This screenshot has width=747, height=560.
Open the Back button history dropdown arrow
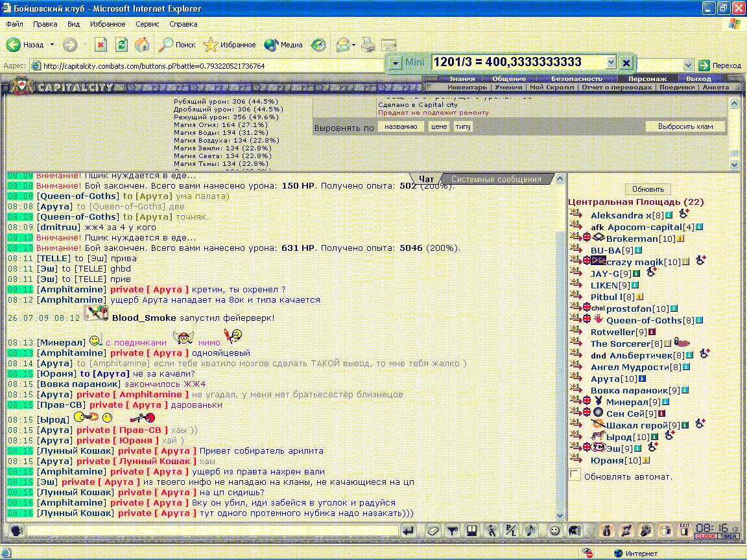pos(53,45)
